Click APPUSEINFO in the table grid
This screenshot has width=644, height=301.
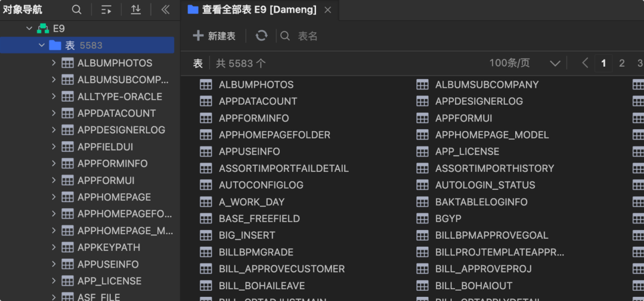click(249, 151)
